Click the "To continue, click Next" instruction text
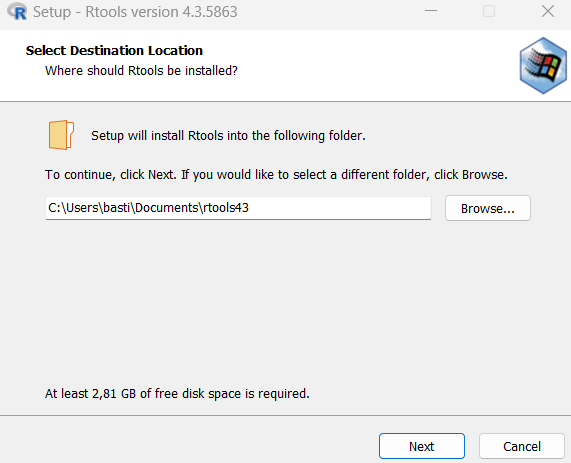Screen dimensions: 571x463 pyautogui.click(x=276, y=174)
